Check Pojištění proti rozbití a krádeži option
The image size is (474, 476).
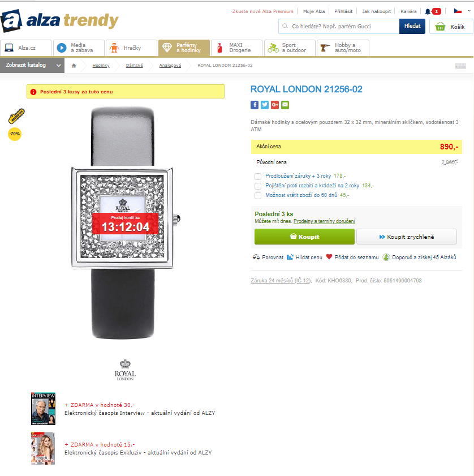pyautogui.click(x=258, y=186)
